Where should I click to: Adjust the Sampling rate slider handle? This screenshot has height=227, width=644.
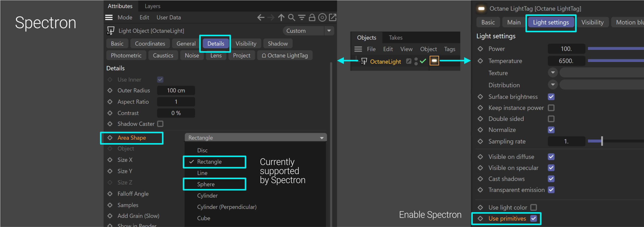pyautogui.click(x=602, y=141)
